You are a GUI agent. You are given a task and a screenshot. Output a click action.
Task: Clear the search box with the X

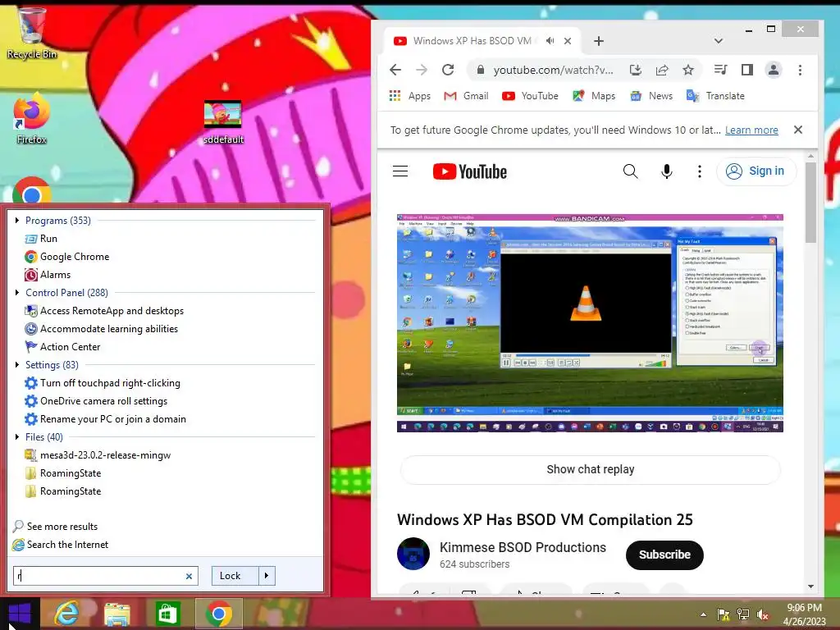click(189, 577)
